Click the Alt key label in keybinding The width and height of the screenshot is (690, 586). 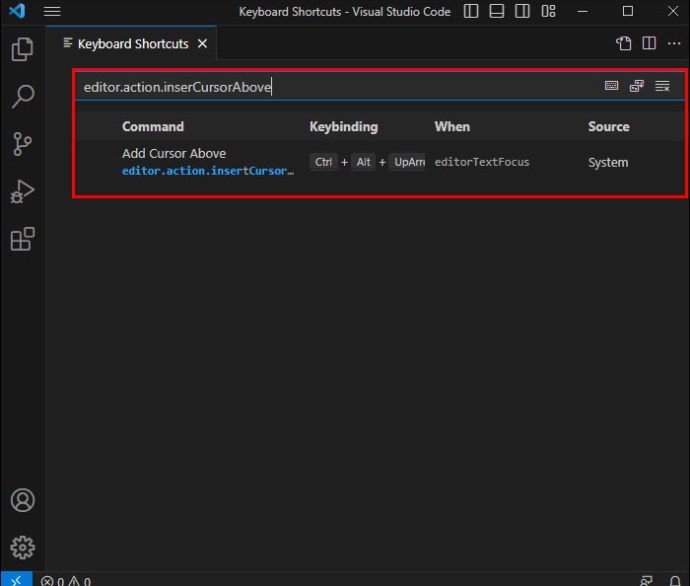[363, 162]
